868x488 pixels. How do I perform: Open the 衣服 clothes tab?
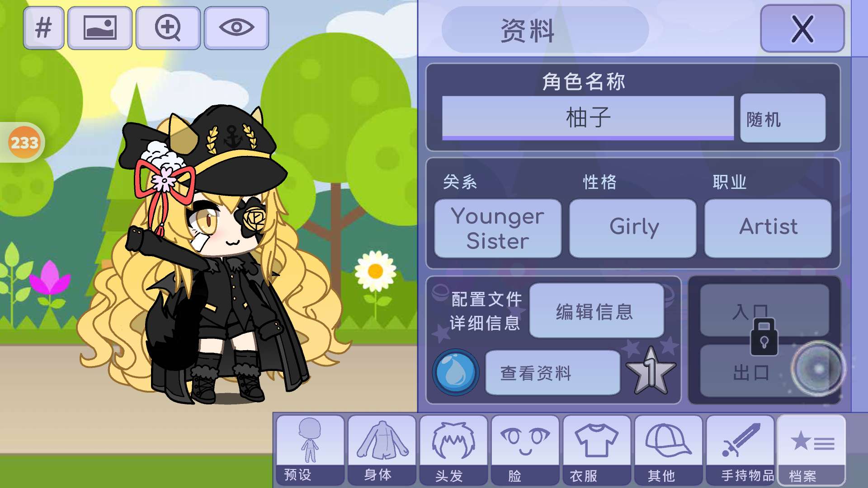[597, 450]
